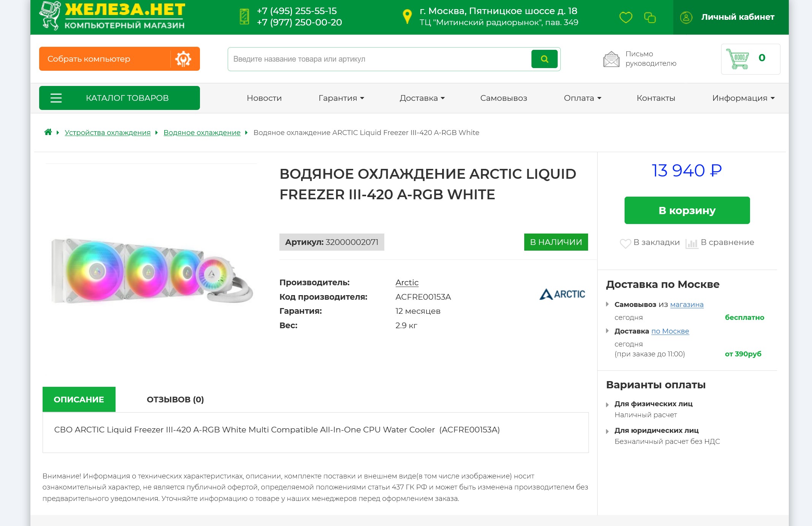Open the 'Информация' dropdown menu
Viewport: 812px width, 526px height.
743,98
